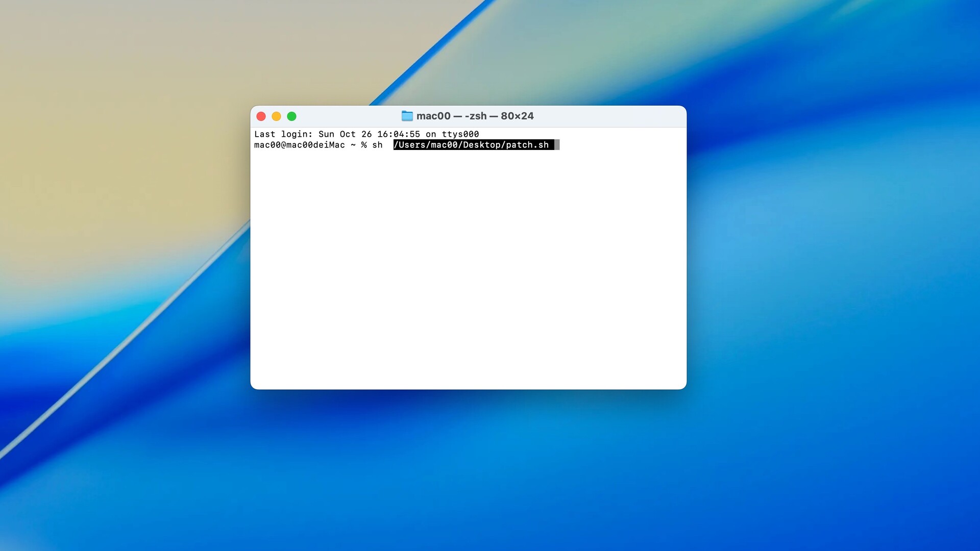This screenshot has height=551, width=980.
Task: Click the 'sh' command in the prompt line
Action: click(x=377, y=145)
